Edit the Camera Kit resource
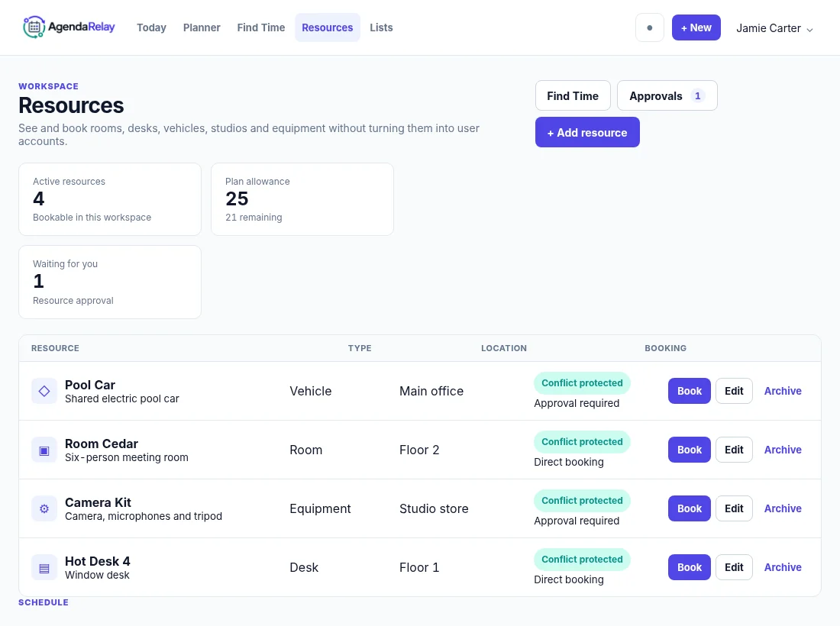This screenshot has height=626, width=840. point(734,508)
